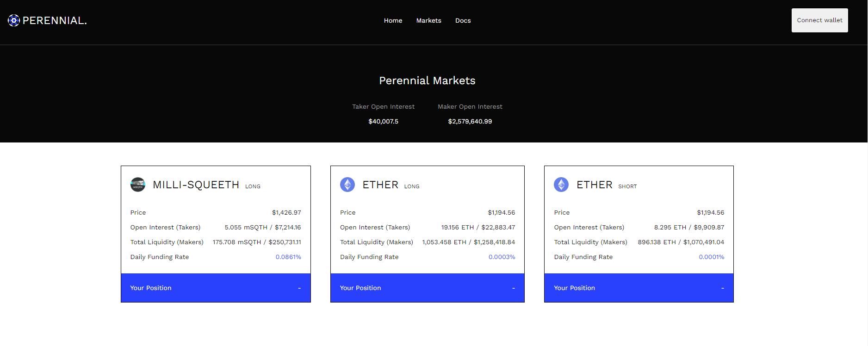Click the 0.0003% daily funding rate

(x=502, y=257)
